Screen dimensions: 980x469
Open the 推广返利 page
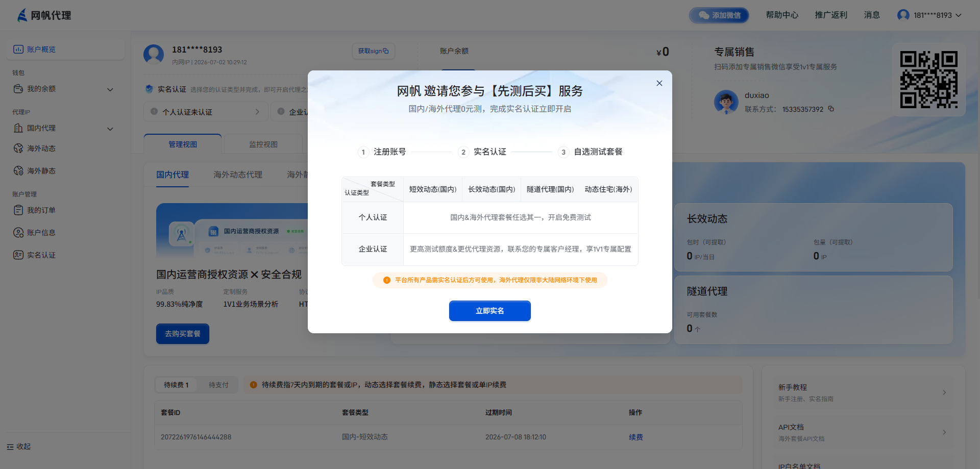(x=831, y=15)
